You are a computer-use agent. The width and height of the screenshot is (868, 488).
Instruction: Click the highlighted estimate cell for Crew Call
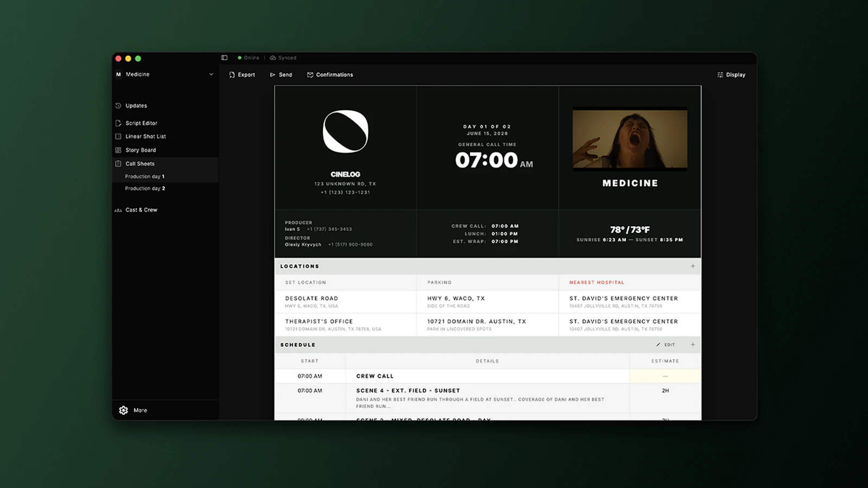[x=665, y=376]
